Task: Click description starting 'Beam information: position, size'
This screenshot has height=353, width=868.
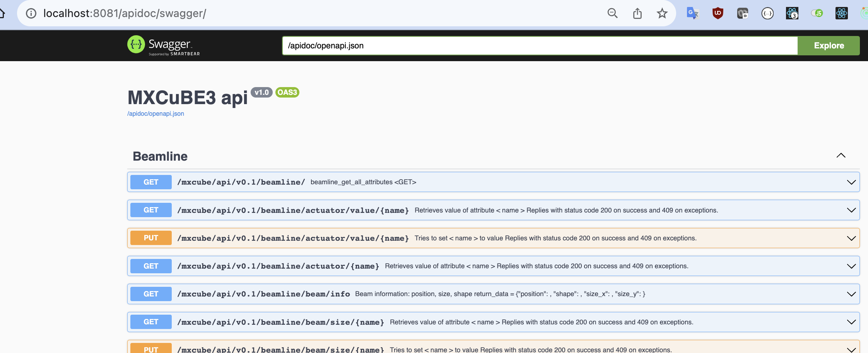Action: point(500,294)
